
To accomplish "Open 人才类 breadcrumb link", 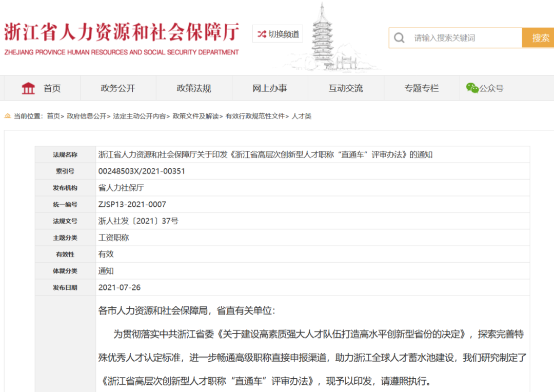I will click(302, 116).
